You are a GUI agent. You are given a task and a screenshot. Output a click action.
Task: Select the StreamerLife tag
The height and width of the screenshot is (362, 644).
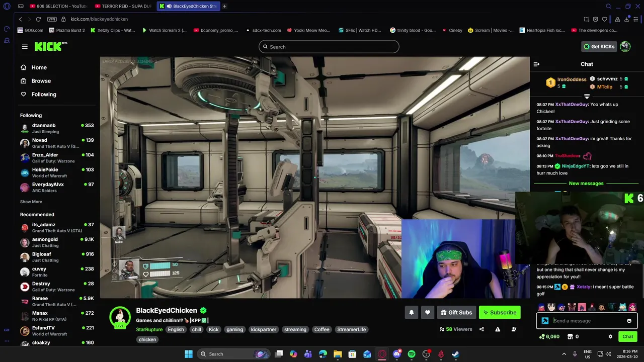(x=351, y=330)
